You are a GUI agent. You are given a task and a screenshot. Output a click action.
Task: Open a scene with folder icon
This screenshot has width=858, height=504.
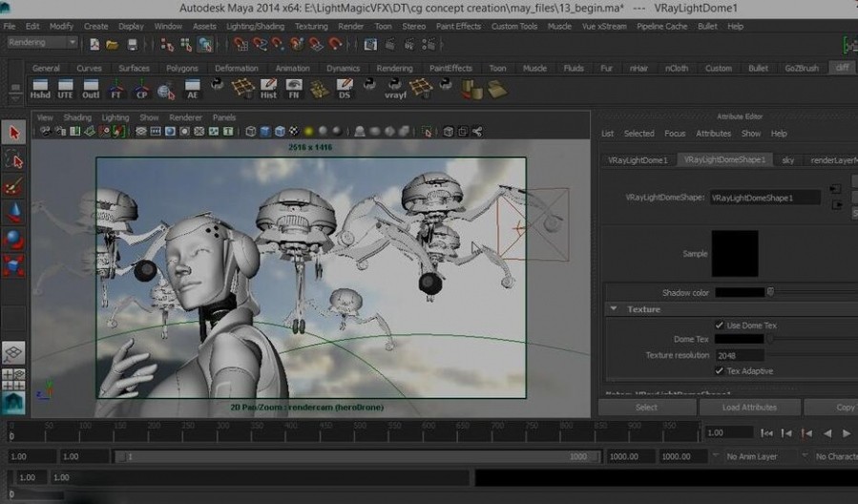(113, 44)
